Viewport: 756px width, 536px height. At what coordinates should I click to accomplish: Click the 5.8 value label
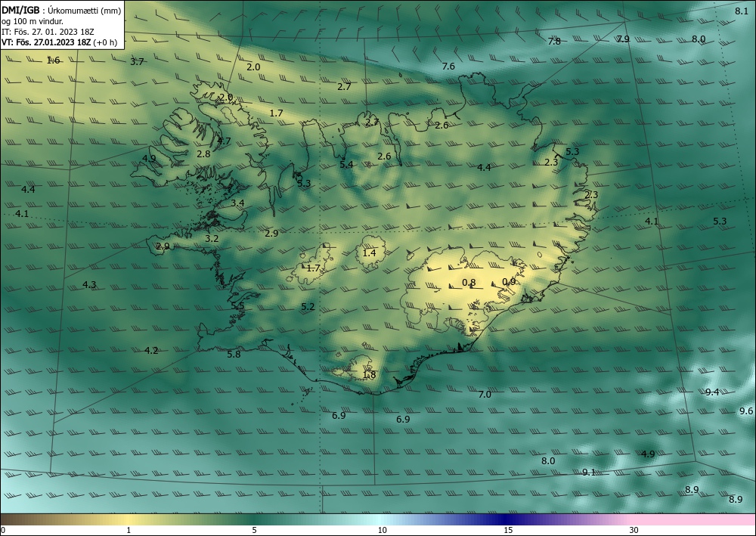234,355
